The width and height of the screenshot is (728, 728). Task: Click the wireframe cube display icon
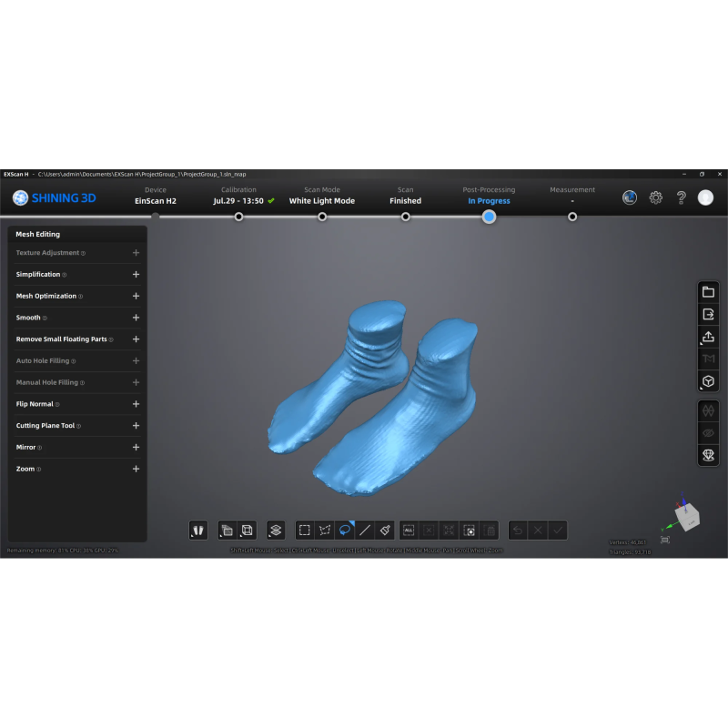pos(247,531)
